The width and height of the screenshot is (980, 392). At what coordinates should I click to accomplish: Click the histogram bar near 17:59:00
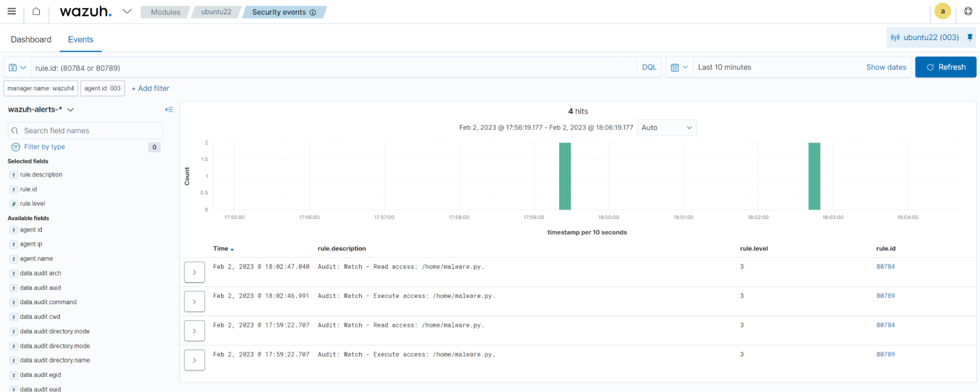565,176
